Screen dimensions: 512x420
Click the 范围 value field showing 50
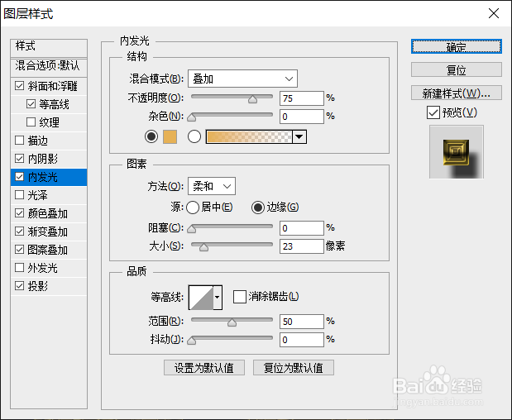pyautogui.click(x=302, y=322)
